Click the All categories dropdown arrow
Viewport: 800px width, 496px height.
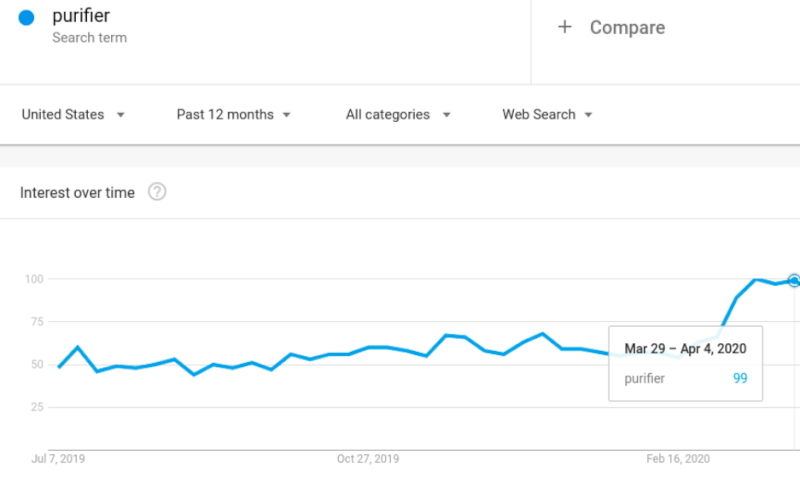(446, 115)
